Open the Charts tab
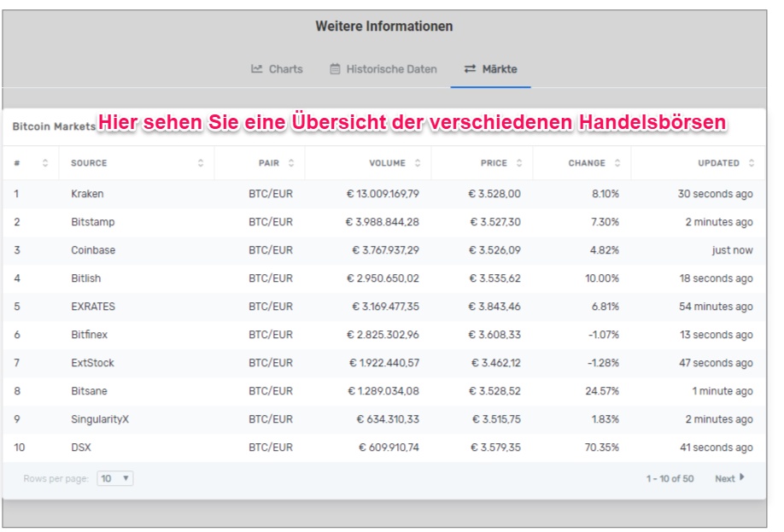The image size is (784, 532). [x=277, y=69]
